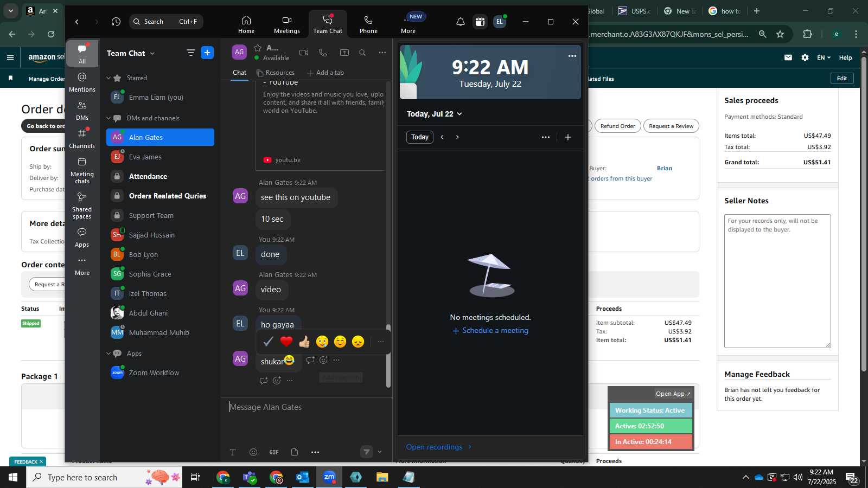Open the Zoom Home tab
Image resolution: width=868 pixels, height=488 pixels.
(246, 24)
